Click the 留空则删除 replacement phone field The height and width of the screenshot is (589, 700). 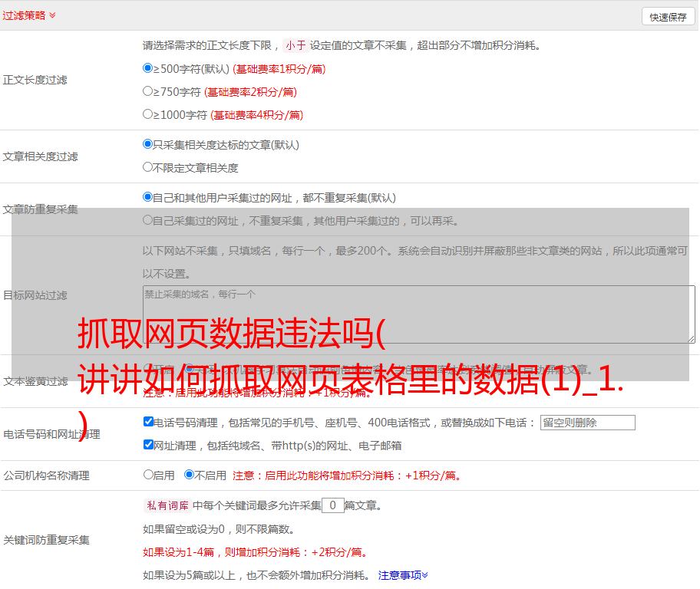(587, 423)
